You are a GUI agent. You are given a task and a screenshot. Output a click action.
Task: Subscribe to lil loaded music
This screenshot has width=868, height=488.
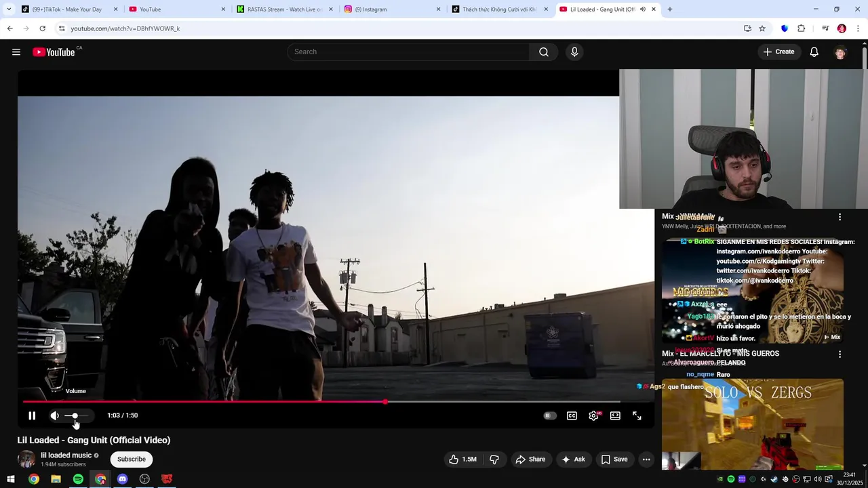pos(132,460)
